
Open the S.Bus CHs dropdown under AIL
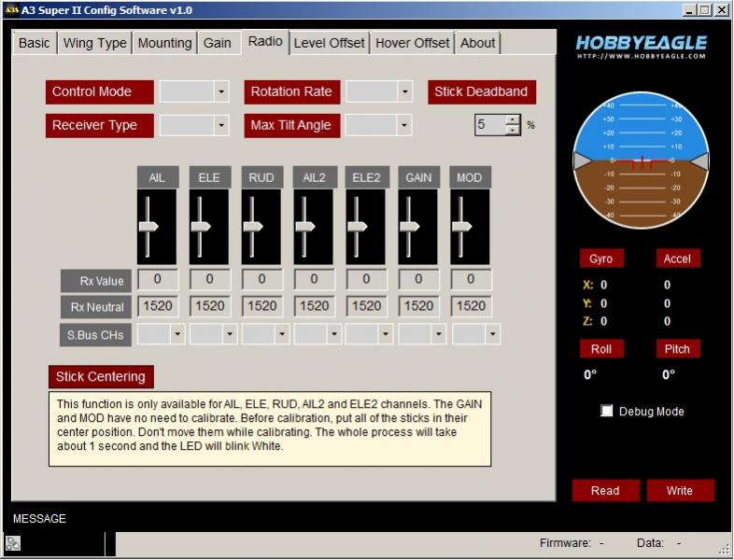(176, 334)
